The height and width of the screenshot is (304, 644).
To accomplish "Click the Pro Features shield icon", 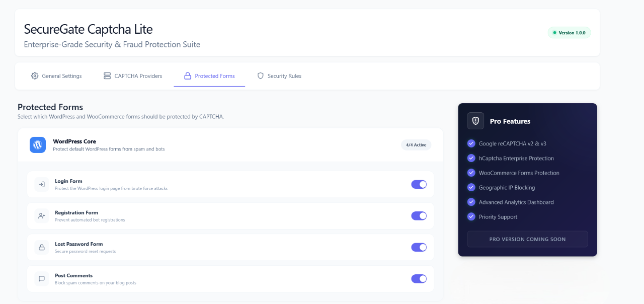I will pos(475,121).
